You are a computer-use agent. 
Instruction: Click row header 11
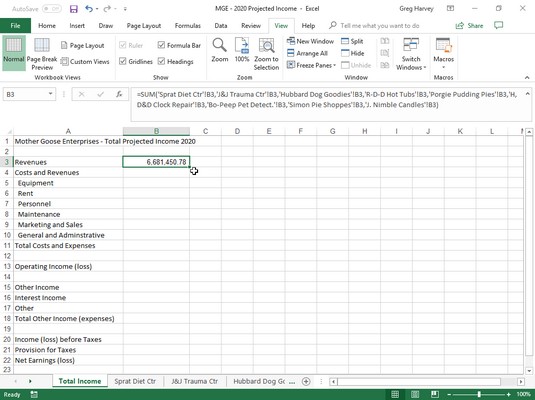(x=7, y=246)
